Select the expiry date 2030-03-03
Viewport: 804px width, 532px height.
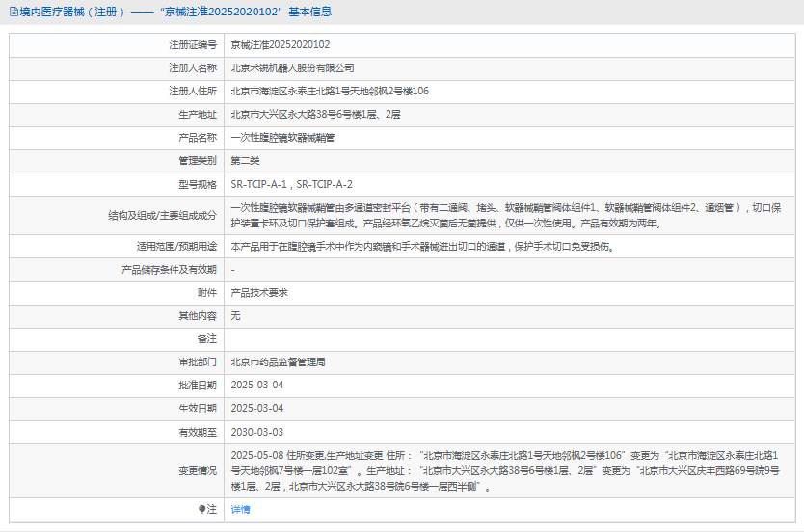pyautogui.click(x=256, y=433)
